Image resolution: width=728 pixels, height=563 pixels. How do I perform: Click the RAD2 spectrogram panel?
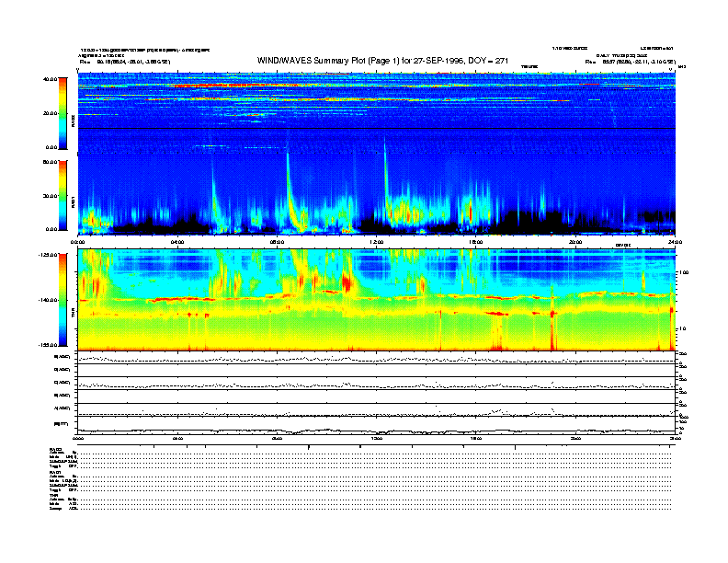pyautogui.click(x=377, y=112)
